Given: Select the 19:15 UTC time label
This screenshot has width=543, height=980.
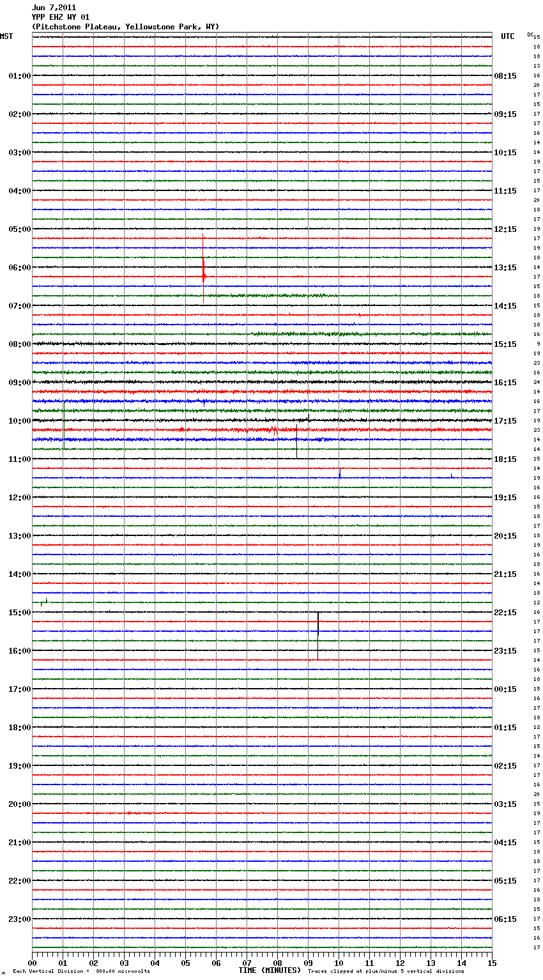Looking at the screenshot, I should pyautogui.click(x=505, y=498).
